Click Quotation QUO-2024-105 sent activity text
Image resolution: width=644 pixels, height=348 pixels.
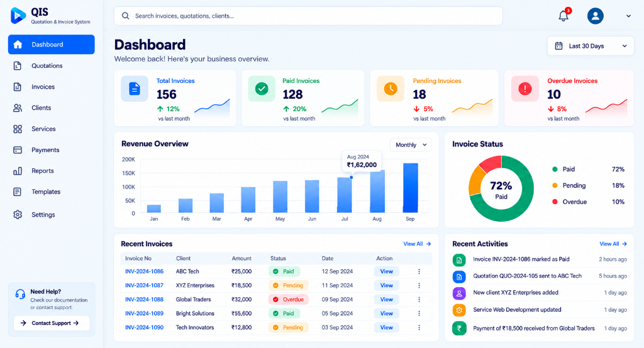[528, 276]
